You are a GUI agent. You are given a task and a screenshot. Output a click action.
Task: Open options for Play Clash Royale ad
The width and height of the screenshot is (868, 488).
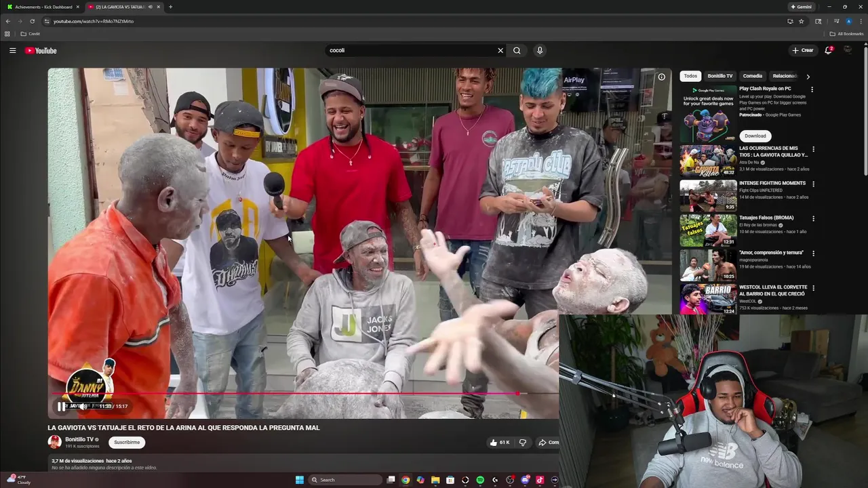(x=812, y=89)
